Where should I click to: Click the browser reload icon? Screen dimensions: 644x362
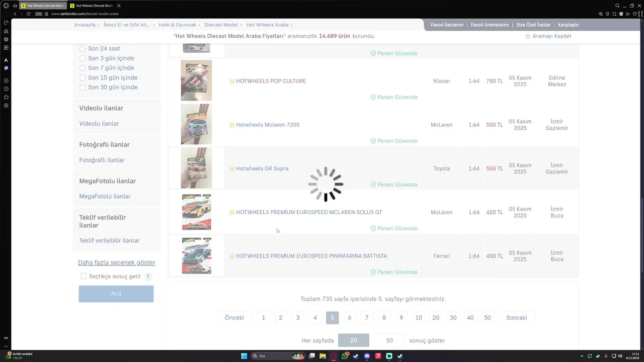pyautogui.click(x=29, y=14)
